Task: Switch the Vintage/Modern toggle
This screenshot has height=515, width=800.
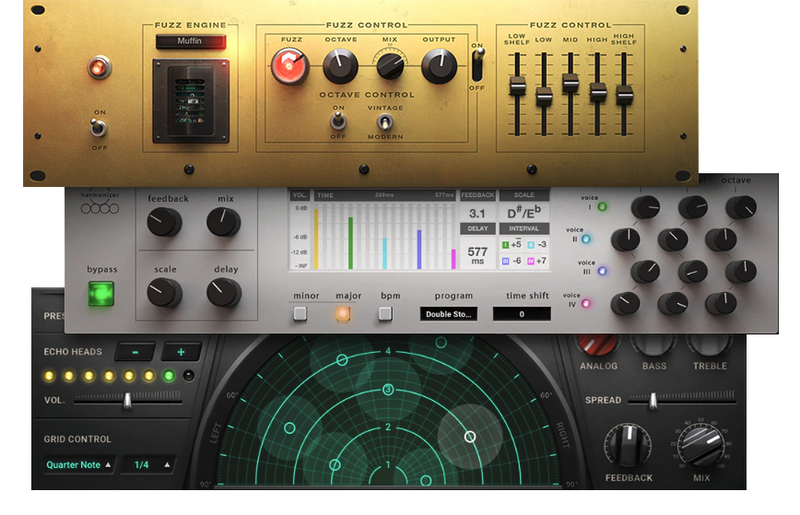Action: click(x=385, y=122)
